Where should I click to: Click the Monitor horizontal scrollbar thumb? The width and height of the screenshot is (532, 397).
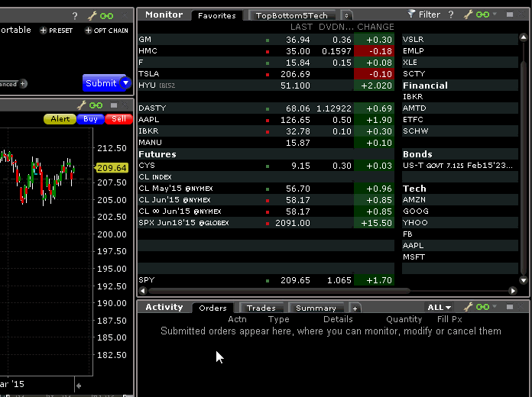click(279, 291)
